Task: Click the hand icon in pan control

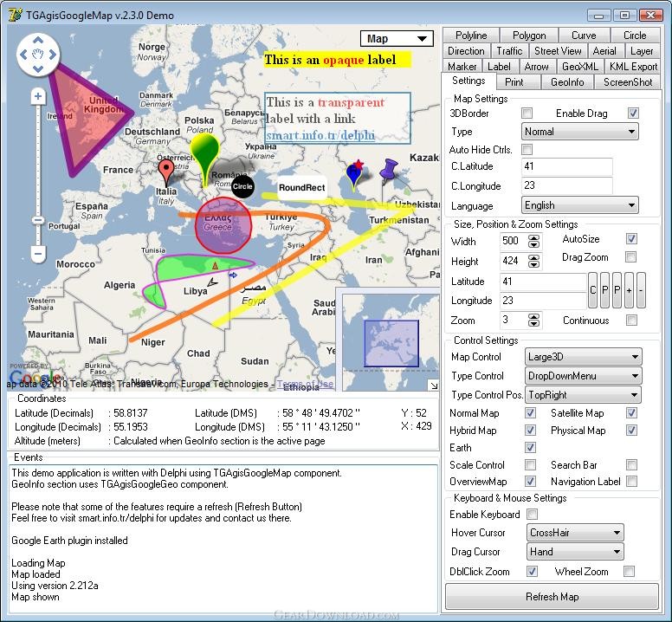Action: 38,55
